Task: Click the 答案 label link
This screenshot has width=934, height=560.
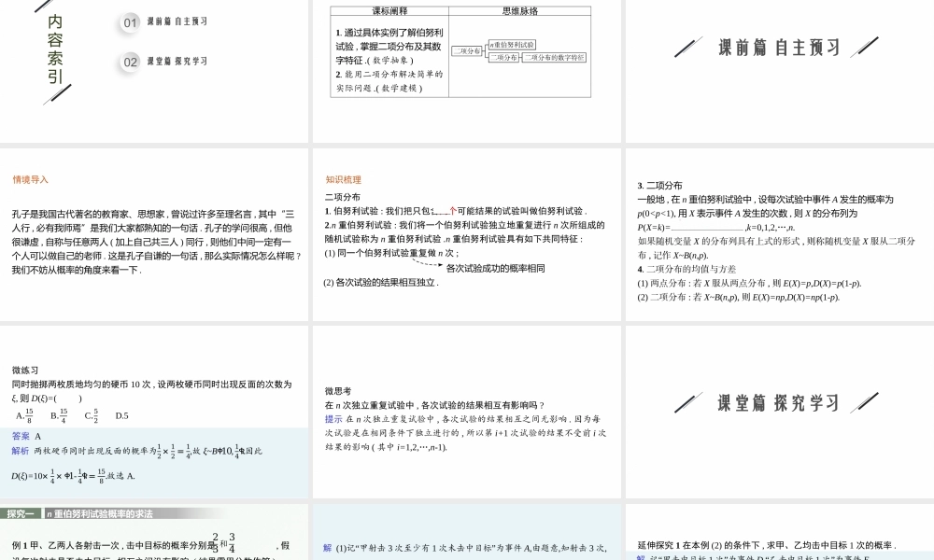Action: pyautogui.click(x=21, y=436)
